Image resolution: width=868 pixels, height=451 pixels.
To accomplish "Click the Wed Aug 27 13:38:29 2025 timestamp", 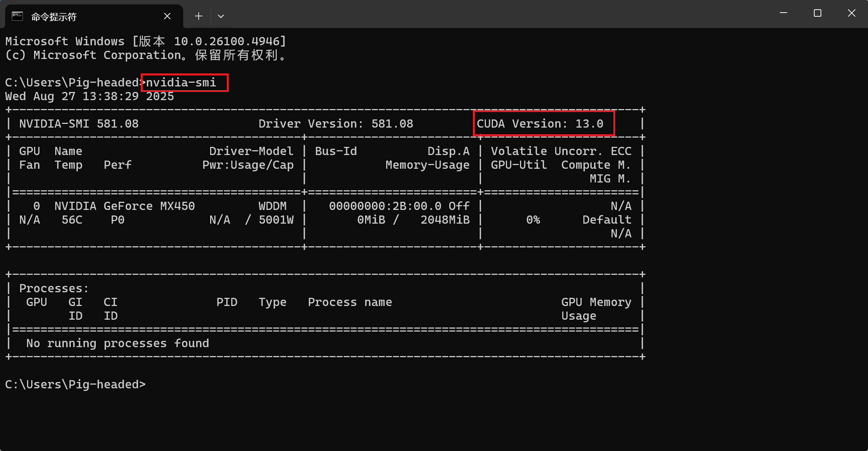I will tap(89, 96).
